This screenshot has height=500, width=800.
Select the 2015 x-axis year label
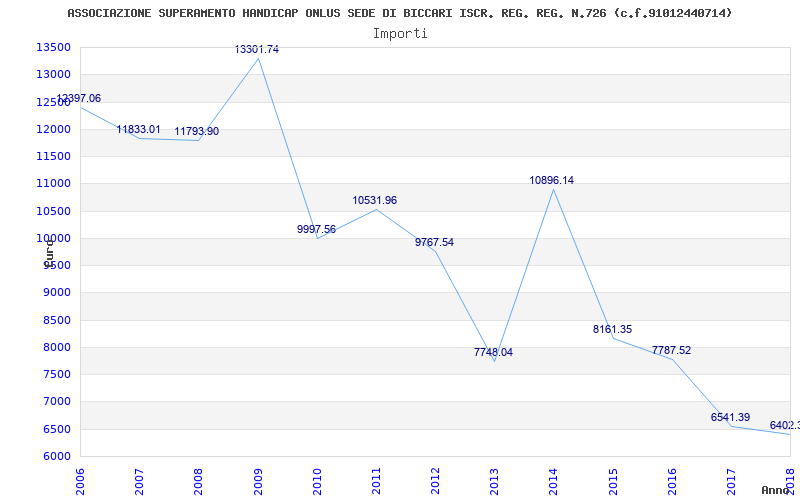click(613, 481)
